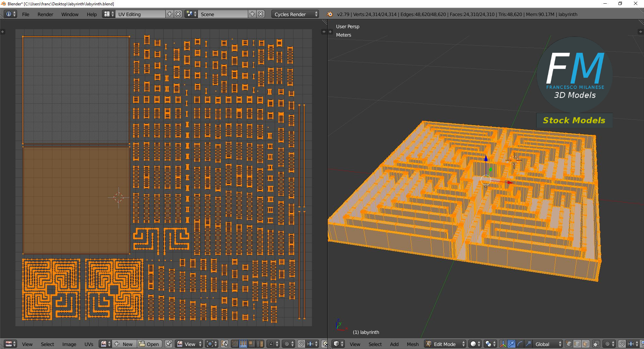The image size is (644, 349).
Task: Switch to vertex select mode in 3D viewport
Action: (x=569, y=344)
